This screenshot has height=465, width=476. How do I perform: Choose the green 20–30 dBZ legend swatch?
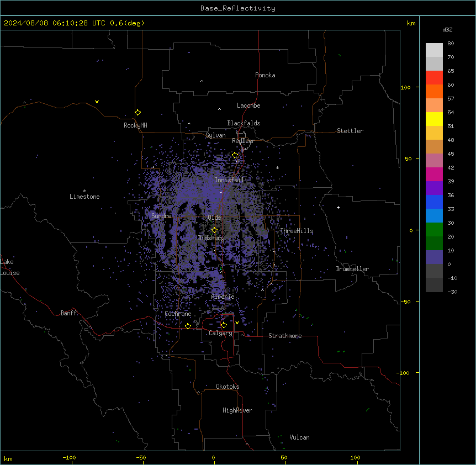tap(434, 230)
